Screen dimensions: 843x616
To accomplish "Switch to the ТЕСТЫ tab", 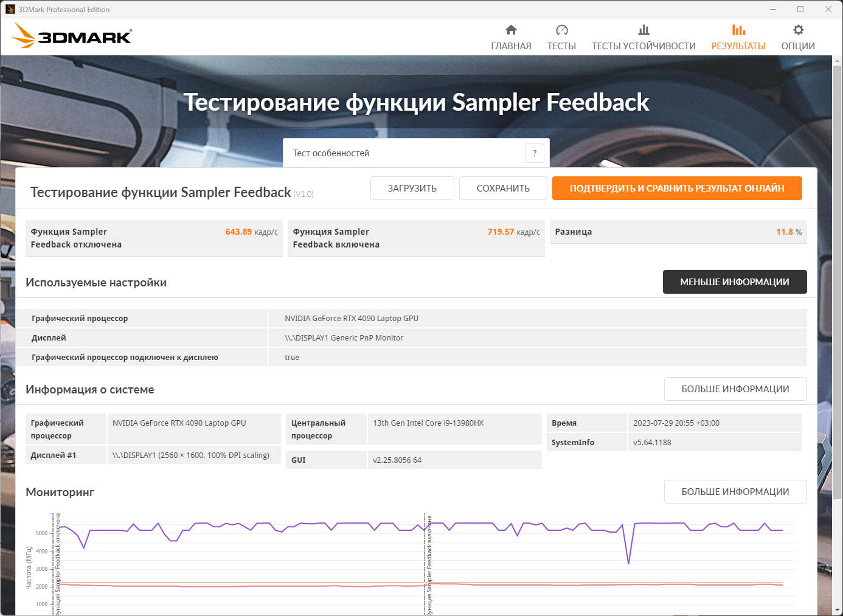I will (561, 46).
